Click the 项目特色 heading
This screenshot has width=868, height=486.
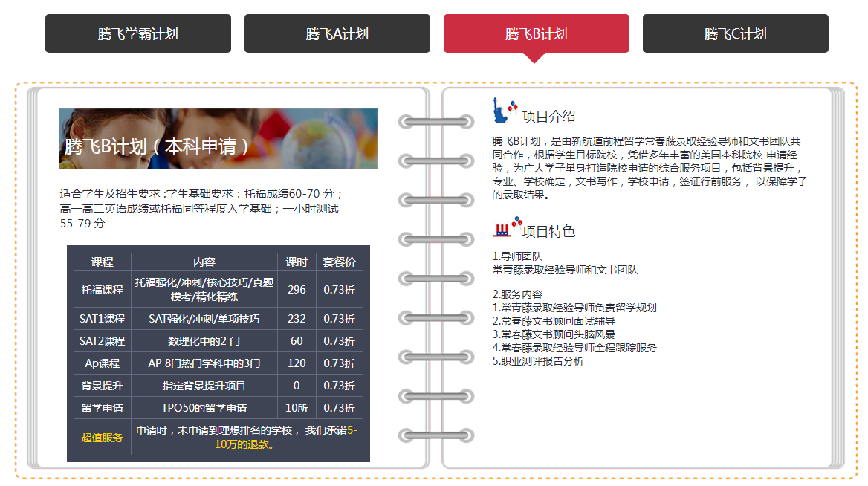pos(548,232)
